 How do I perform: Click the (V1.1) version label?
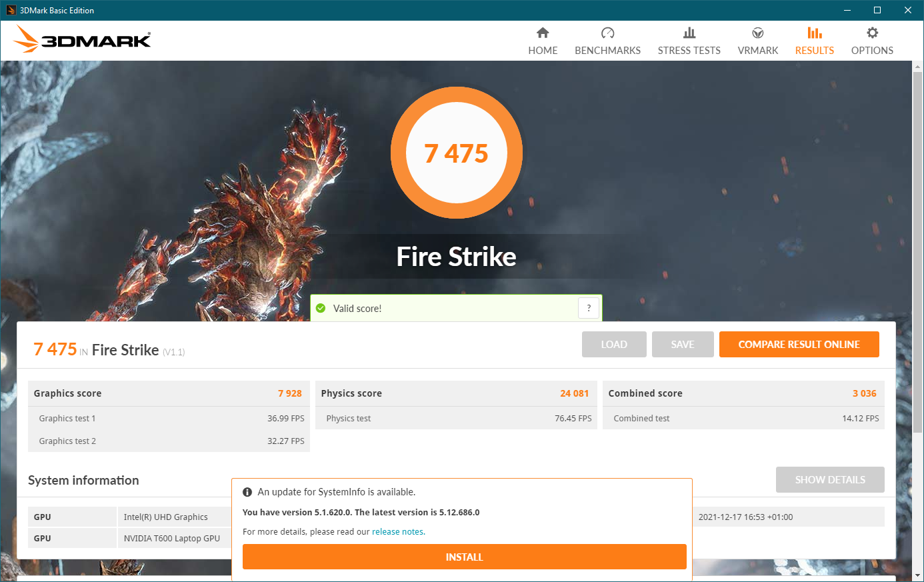point(174,352)
